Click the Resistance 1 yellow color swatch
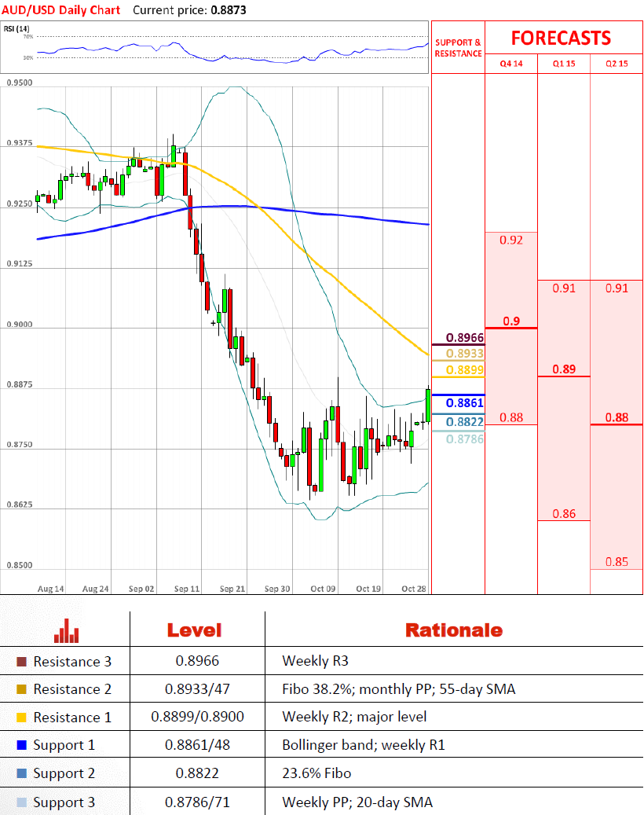The width and height of the screenshot is (644, 815). 21,718
